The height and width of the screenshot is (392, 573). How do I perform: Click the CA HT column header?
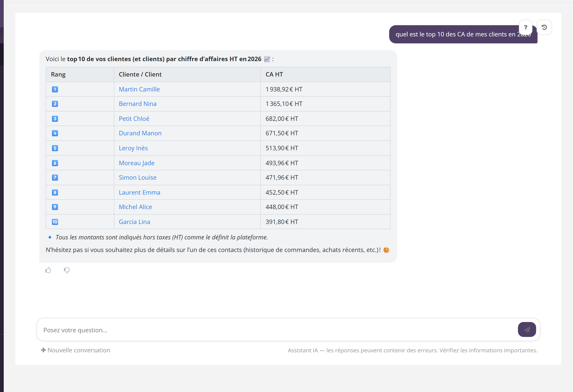coord(325,74)
